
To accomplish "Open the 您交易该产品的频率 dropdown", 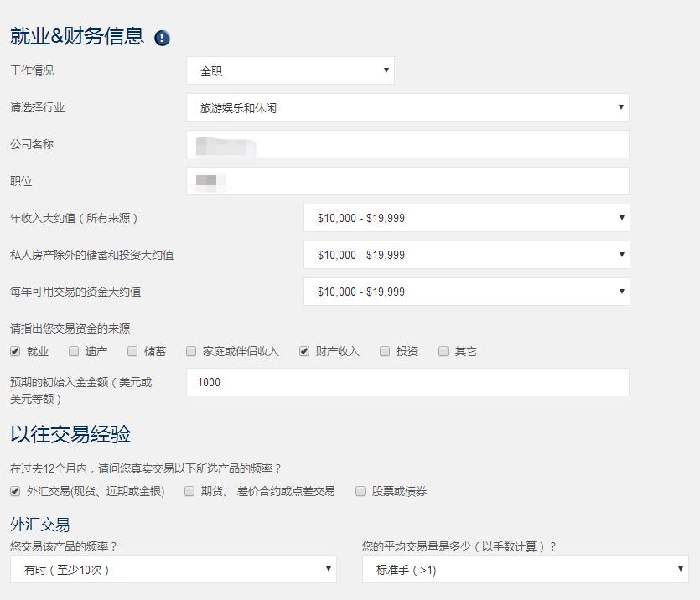I will tap(172, 568).
